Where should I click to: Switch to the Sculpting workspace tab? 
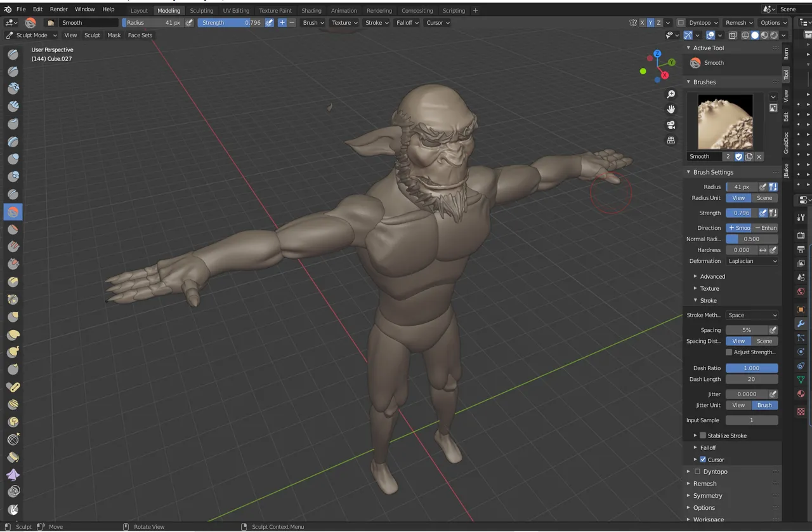click(202, 10)
